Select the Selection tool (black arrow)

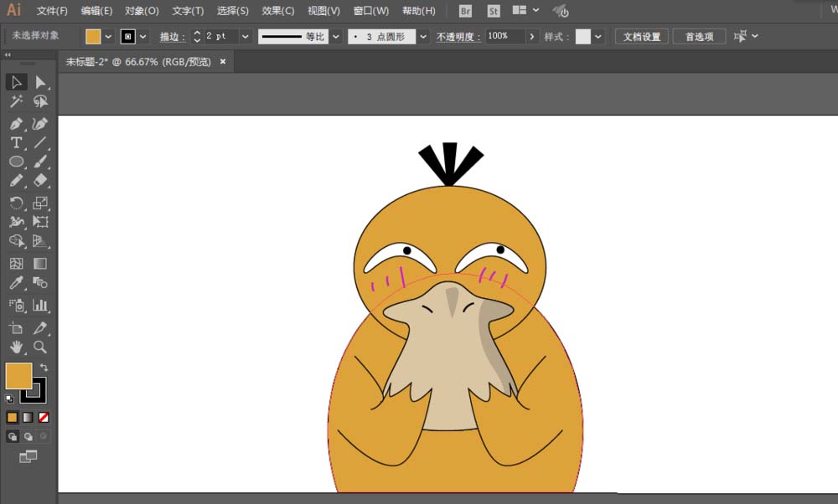(16, 82)
